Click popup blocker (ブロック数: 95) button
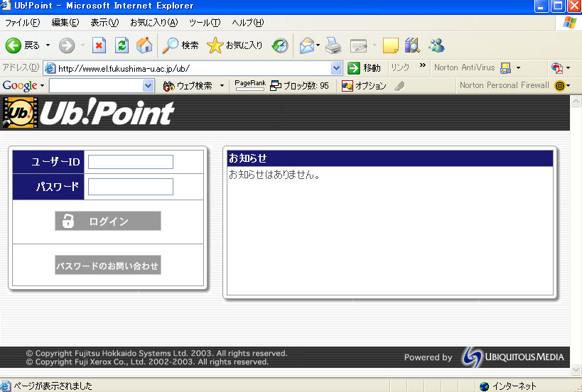The height and width of the screenshot is (392, 582). point(299,86)
